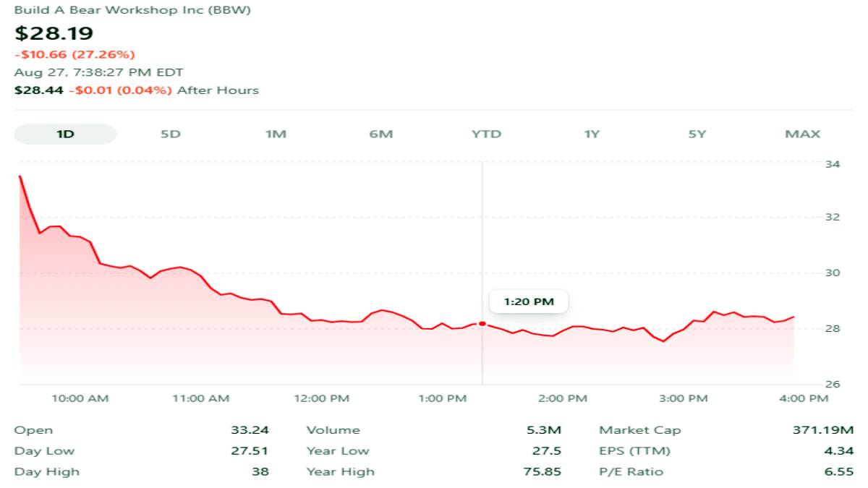The width and height of the screenshot is (868, 488).
Task: Switch chart to 1M range
Action: pos(276,134)
